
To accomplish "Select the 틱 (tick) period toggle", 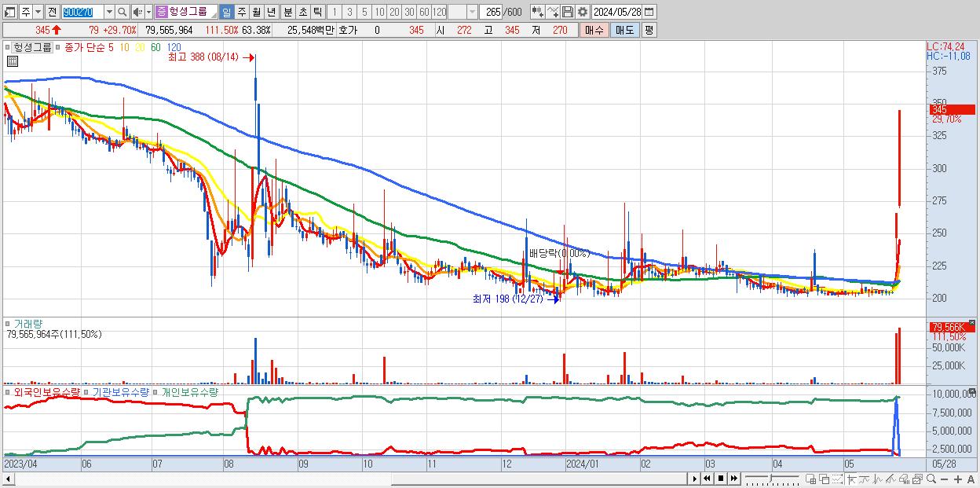I will point(317,12).
